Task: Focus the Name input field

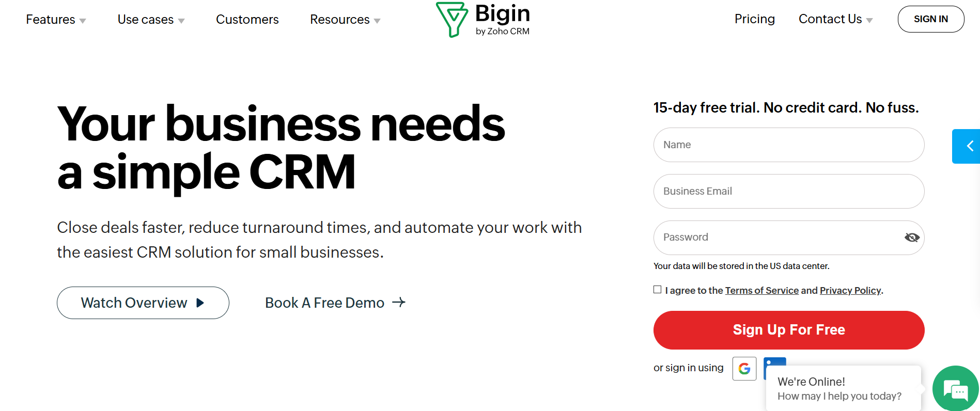Action: [x=789, y=145]
